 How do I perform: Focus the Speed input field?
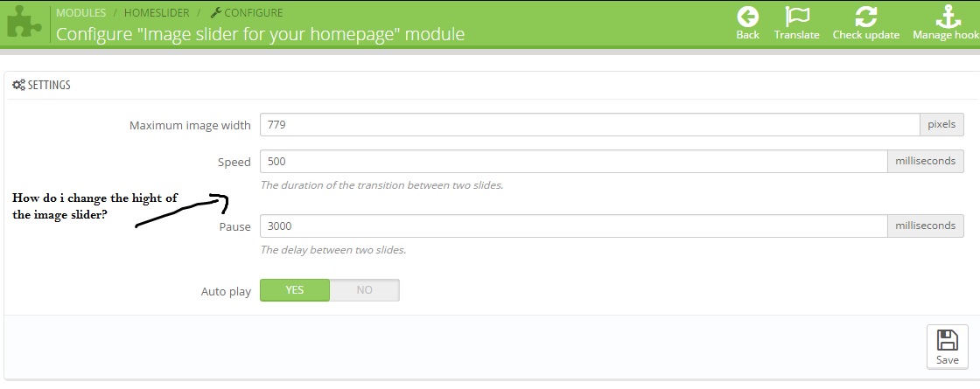point(573,162)
